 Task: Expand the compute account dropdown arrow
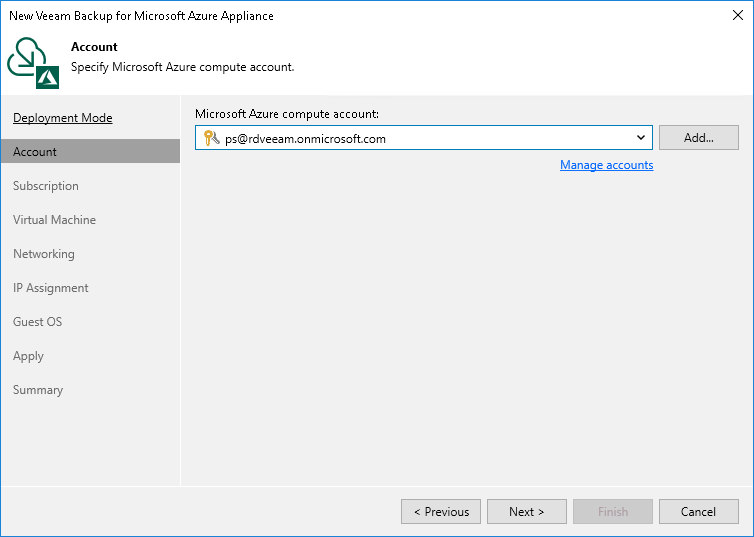(x=641, y=138)
